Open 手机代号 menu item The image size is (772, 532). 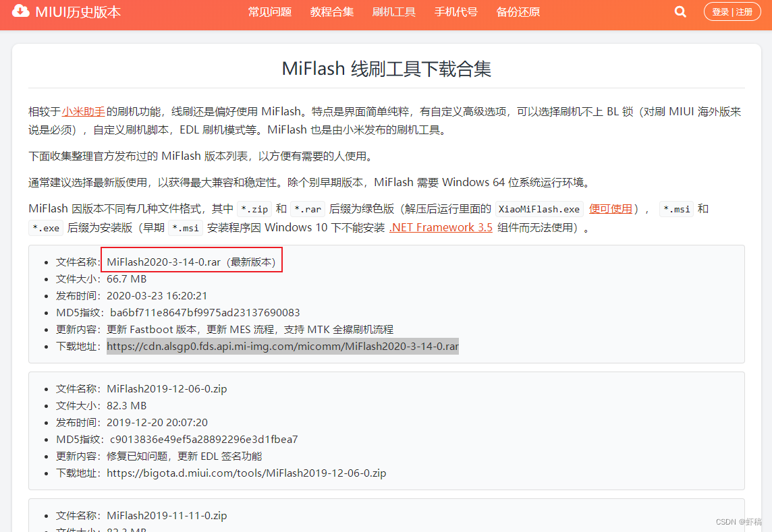456,12
